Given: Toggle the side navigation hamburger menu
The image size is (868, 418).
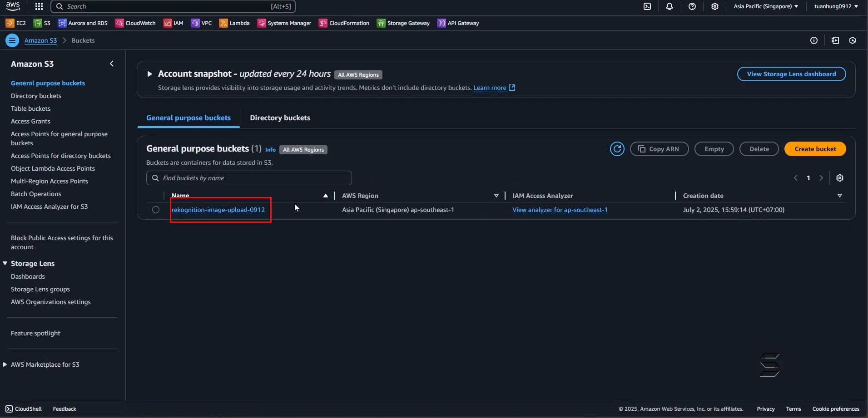Looking at the screenshot, I should pyautogui.click(x=12, y=40).
